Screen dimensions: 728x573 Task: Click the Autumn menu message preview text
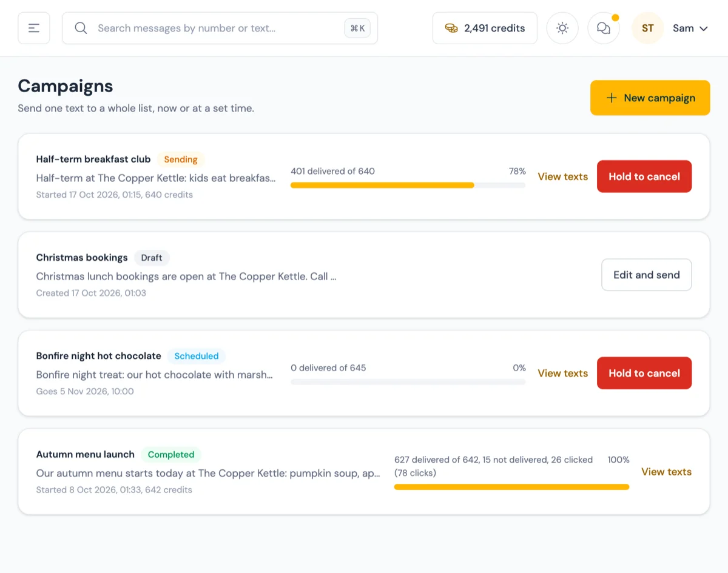coord(208,472)
